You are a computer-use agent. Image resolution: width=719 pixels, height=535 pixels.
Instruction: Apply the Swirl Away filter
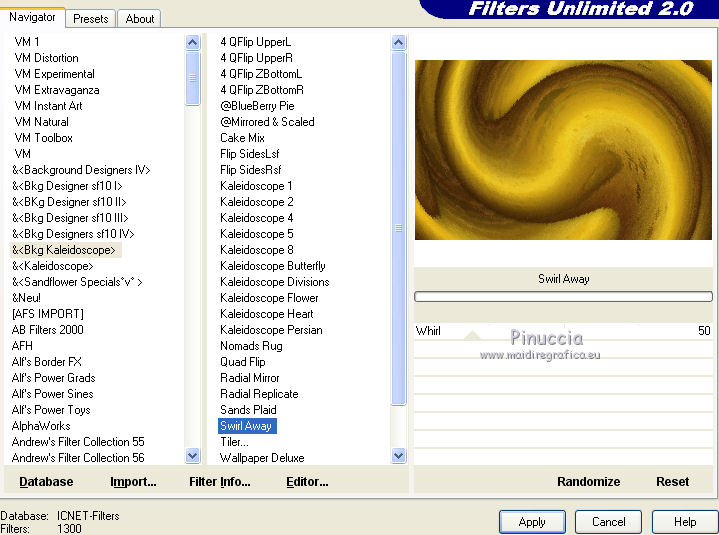point(532,522)
